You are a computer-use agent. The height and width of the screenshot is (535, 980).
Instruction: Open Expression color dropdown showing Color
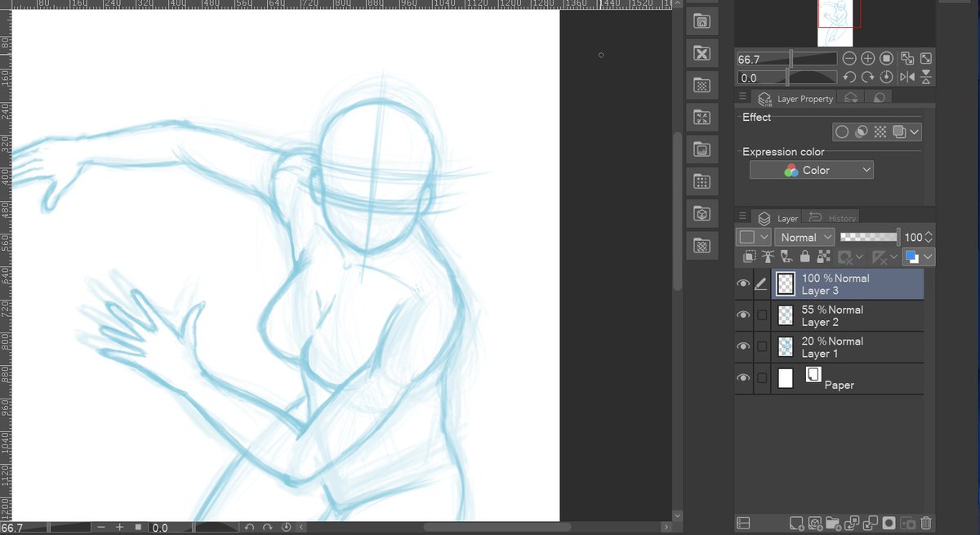click(x=812, y=170)
